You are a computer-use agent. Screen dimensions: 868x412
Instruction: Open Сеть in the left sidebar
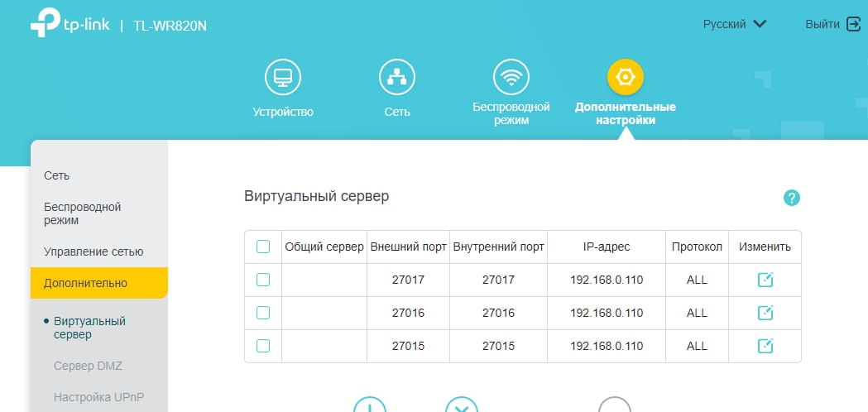coord(56,175)
